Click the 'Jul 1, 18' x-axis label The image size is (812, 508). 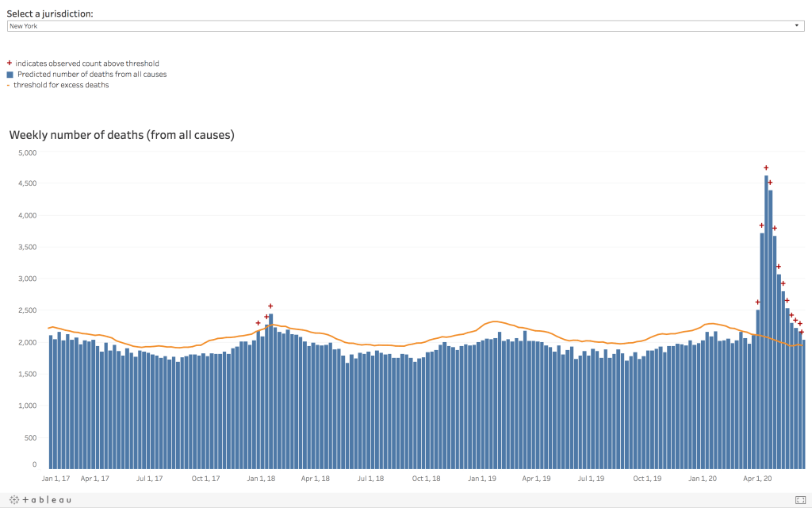(x=370, y=479)
